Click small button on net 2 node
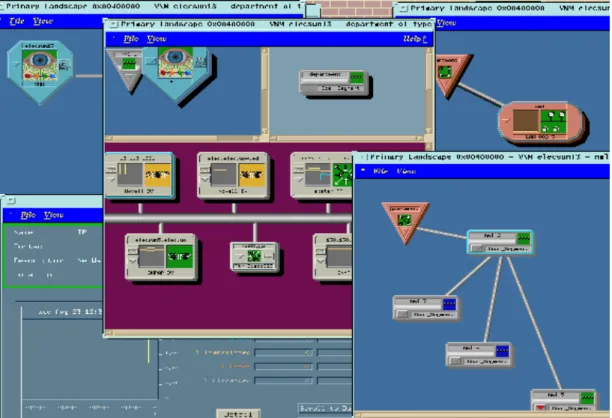 (x=476, y=249)
